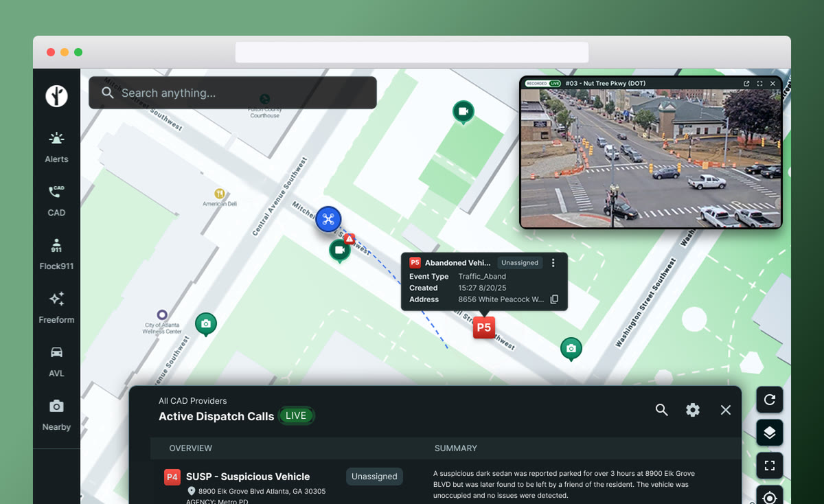Open the Abandoned Vehicle popup's more options menu
Viewport: 824px width, 504px height.
(553, 263)
